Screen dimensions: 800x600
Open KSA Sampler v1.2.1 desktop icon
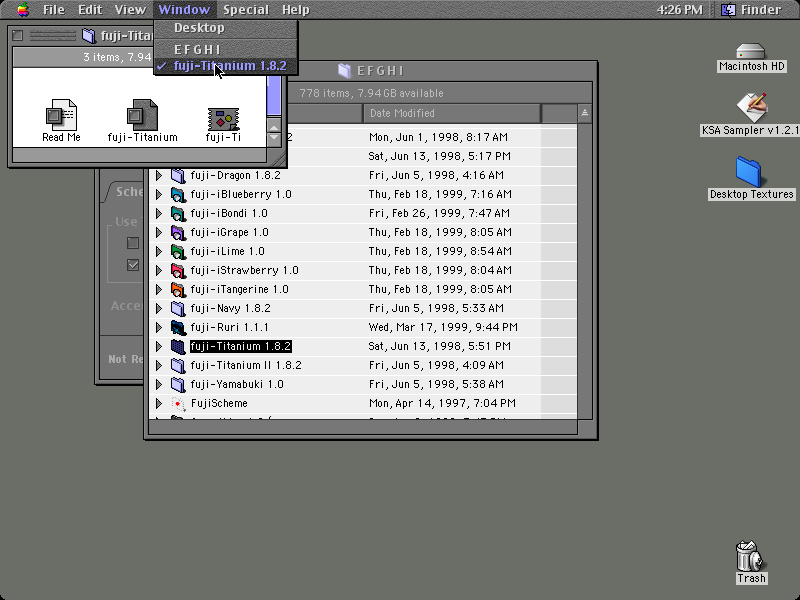tap(752, 107)
